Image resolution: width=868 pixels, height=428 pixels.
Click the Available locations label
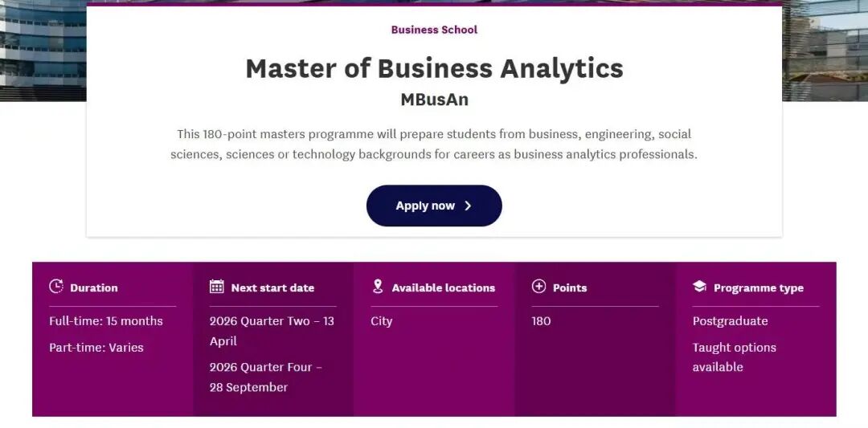coord(444,287)
